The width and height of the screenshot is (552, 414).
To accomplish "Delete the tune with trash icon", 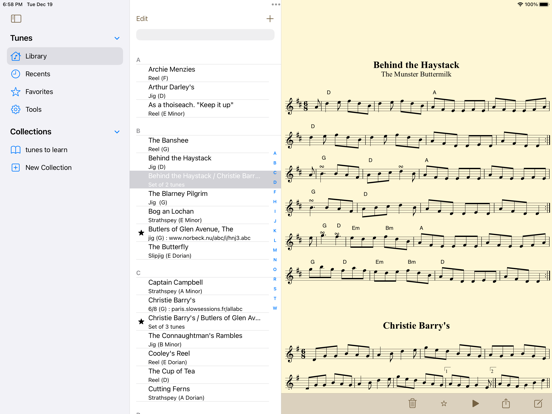I will click(x=413, y=403).
